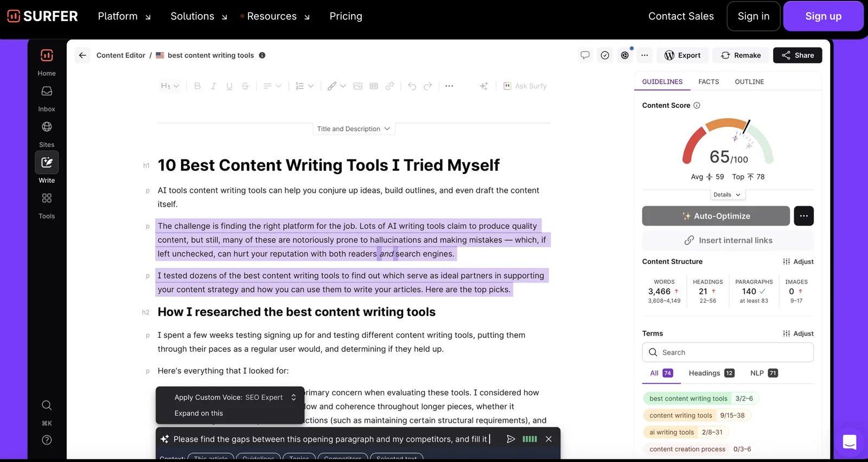This screenshot has height=462, width=868.
Task: Toggle bold formatting
Action: pos(197,86)
